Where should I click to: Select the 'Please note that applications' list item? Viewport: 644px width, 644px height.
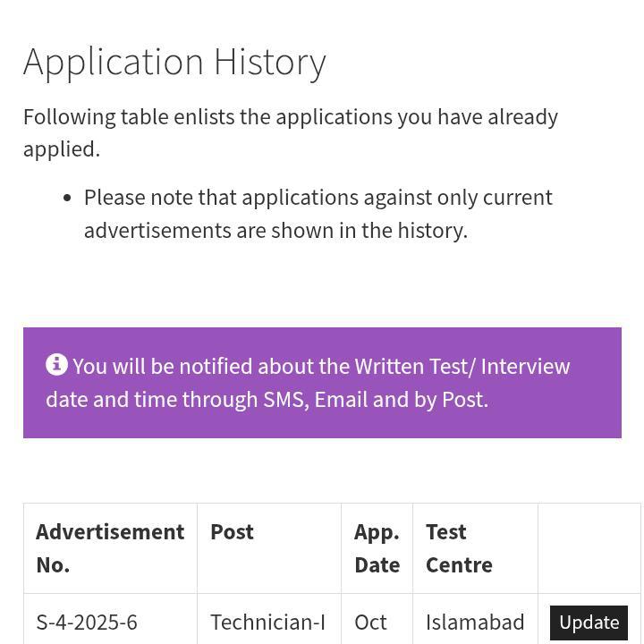pyautogui.click(x=318, y=198)
